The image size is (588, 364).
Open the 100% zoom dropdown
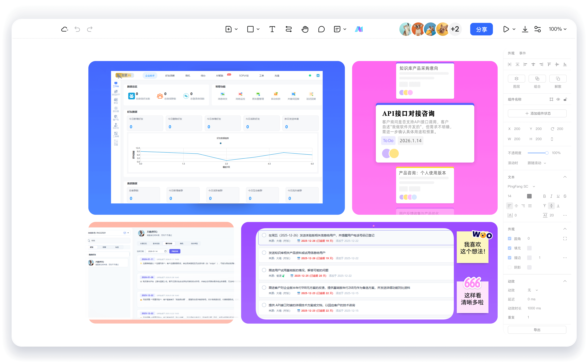point(557,29)
